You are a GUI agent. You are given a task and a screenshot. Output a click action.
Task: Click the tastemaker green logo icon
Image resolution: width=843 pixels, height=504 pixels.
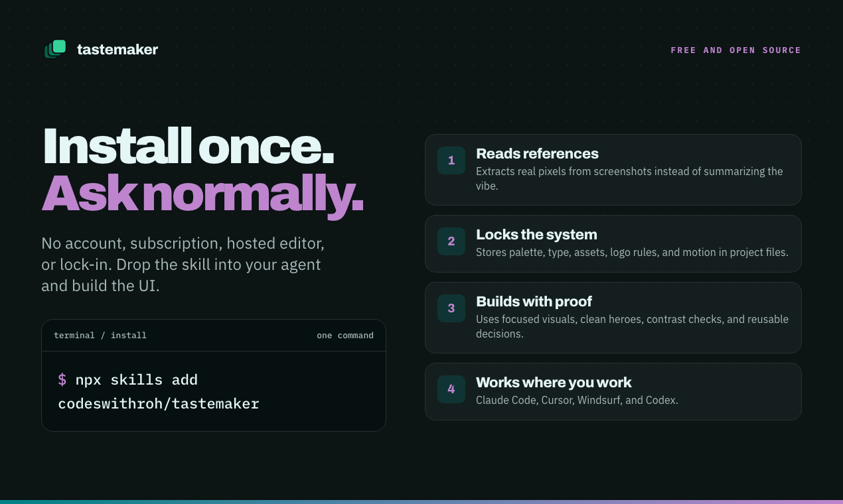coord(55,49)
